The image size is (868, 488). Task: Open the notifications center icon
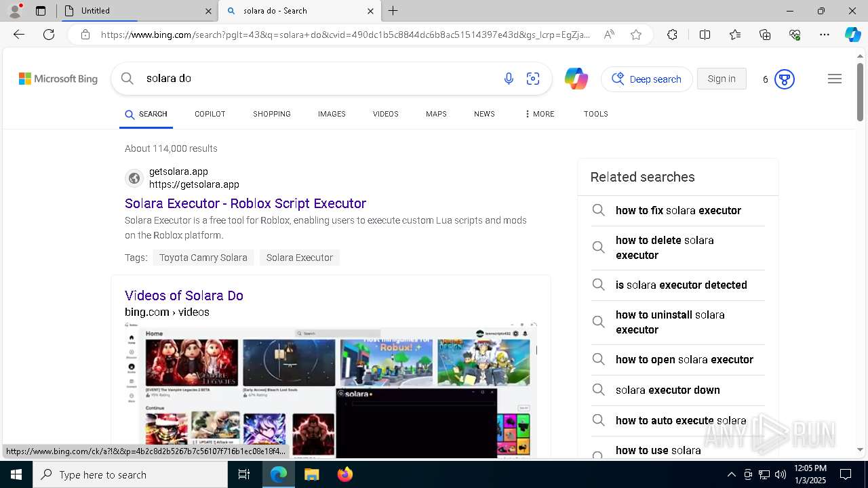[x=846, y=474]
